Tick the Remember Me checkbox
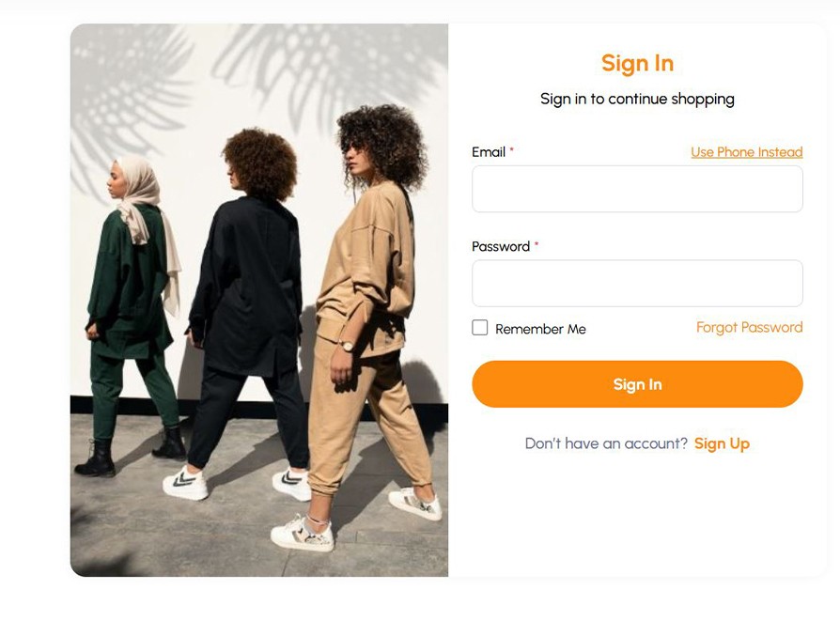Viewport: 840px width, 621px height. click(x=480, y=328)
